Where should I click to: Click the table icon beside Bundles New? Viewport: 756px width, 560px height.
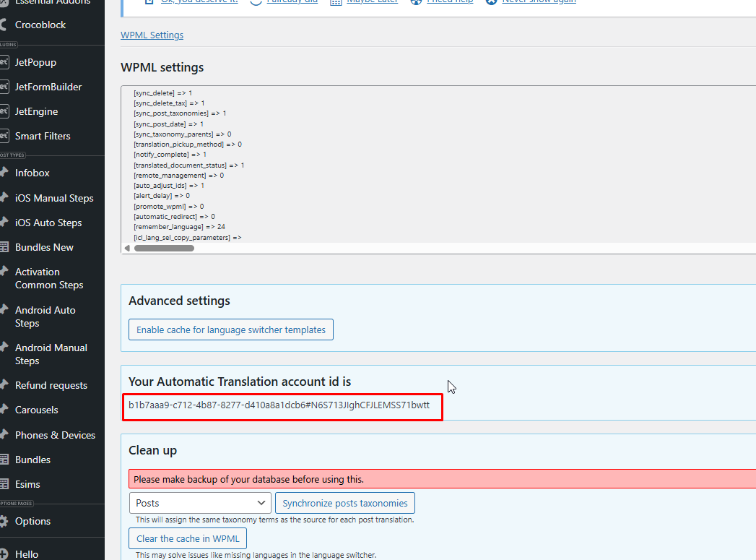point(4,247)
